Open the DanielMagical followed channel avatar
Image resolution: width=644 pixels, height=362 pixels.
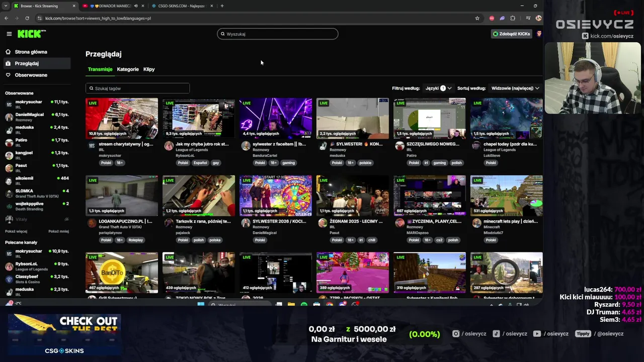[x=9, y=117]
